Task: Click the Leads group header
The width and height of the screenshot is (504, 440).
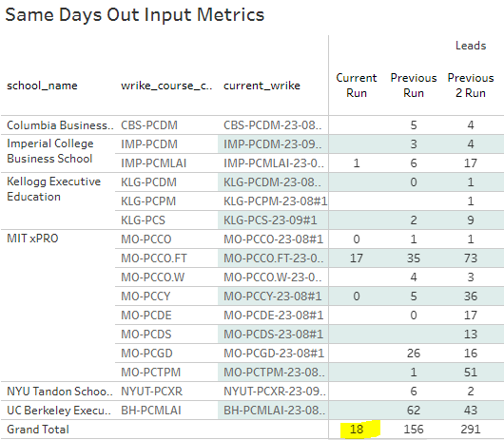Action: click(471, 46)
